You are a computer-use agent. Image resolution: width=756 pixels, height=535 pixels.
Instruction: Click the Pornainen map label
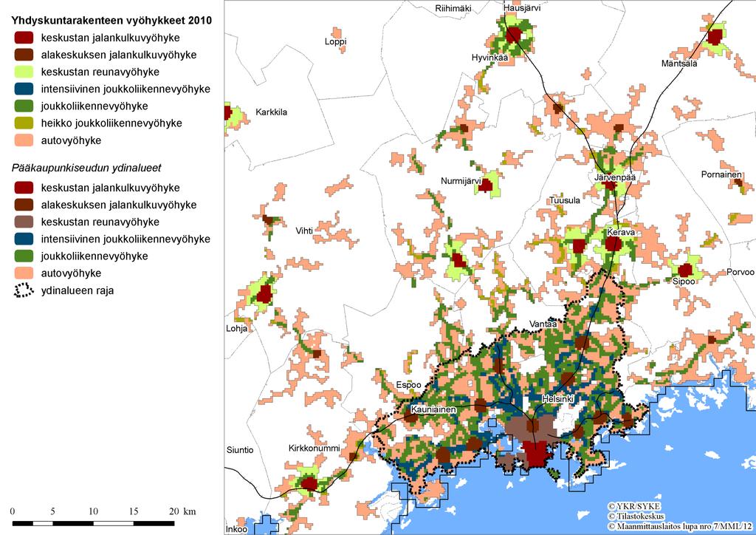click(x=721, y=174)
